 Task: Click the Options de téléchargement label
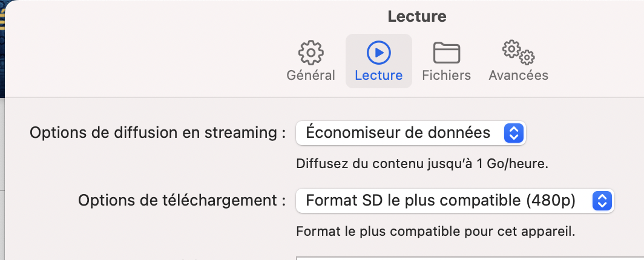(182, 200)
